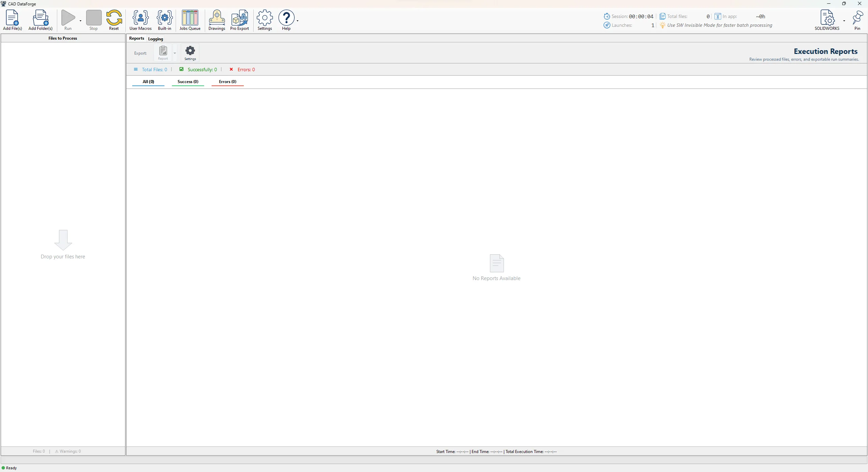Click the Add Folder(s) icon

[x=40, y=17]
